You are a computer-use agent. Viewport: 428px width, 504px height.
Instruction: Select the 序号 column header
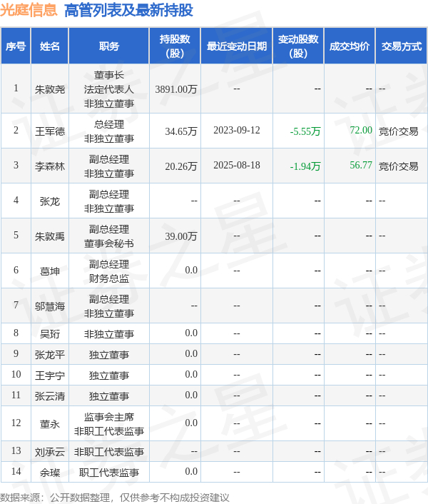pos(16,46)
